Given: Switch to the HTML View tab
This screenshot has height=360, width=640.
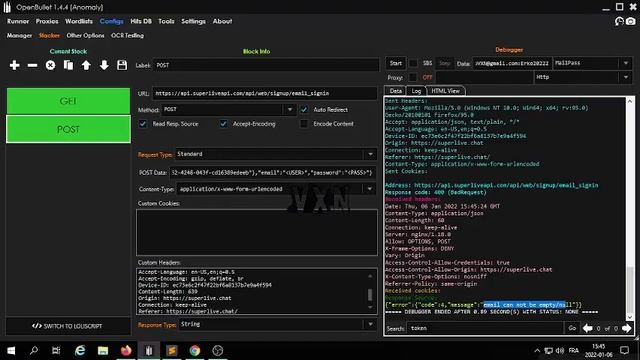Looking at the screenshot, I should [x=445, y=91].
